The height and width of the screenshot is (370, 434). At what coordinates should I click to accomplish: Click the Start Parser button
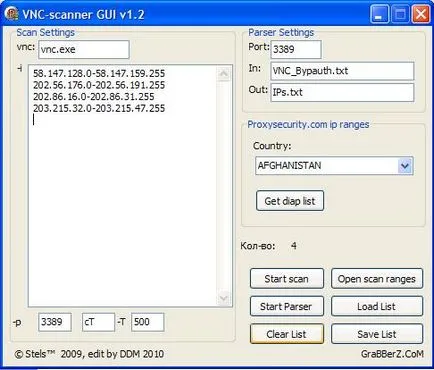click(x=287, y=306)
